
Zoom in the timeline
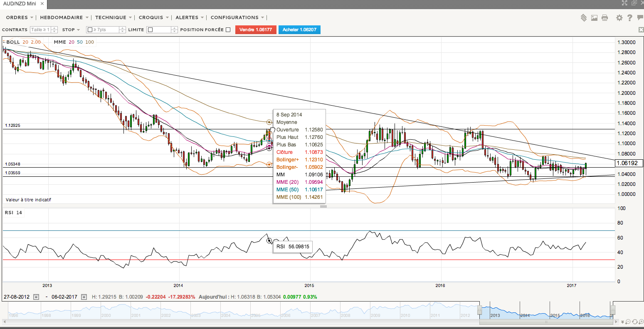(640, 322)
